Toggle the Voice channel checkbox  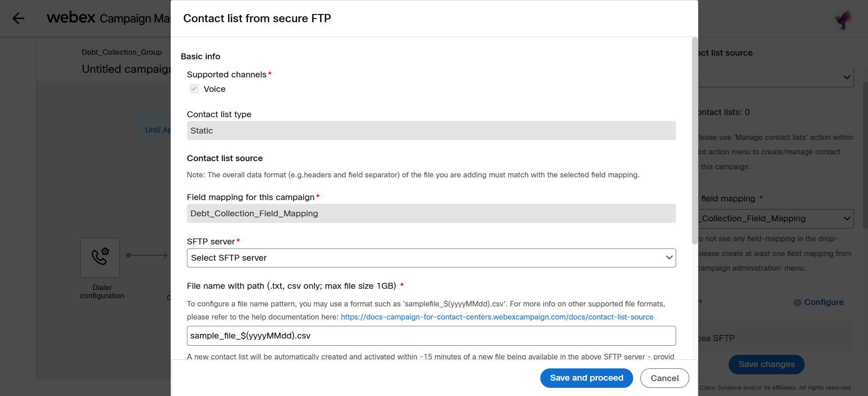pos(194,89)
